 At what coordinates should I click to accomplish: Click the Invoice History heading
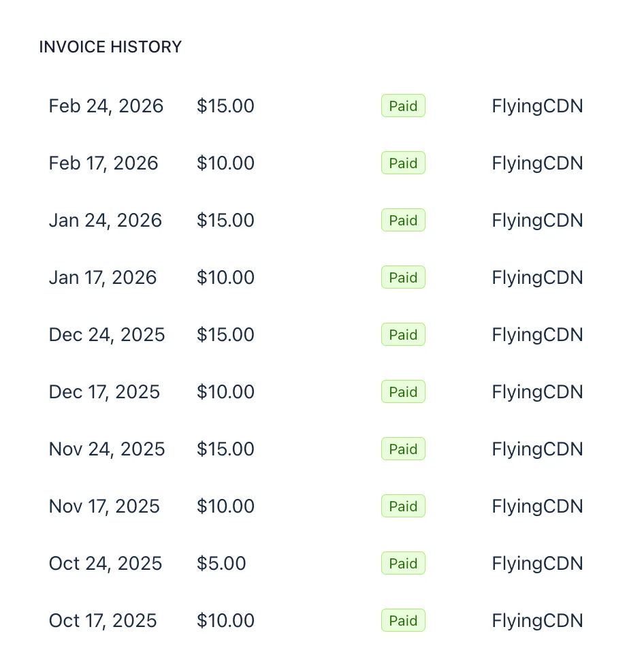tap(110, 47)
